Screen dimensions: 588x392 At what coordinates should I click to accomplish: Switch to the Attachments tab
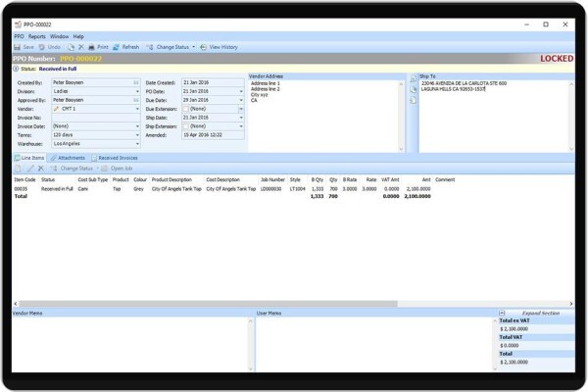(x=68, y=158)
